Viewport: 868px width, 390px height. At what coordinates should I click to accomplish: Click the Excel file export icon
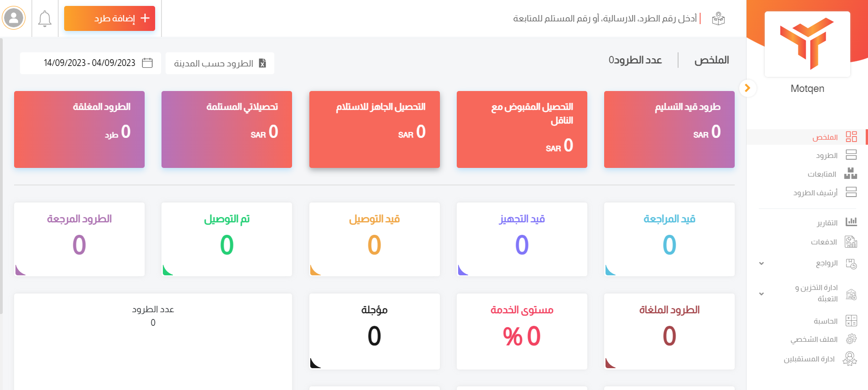262,63
